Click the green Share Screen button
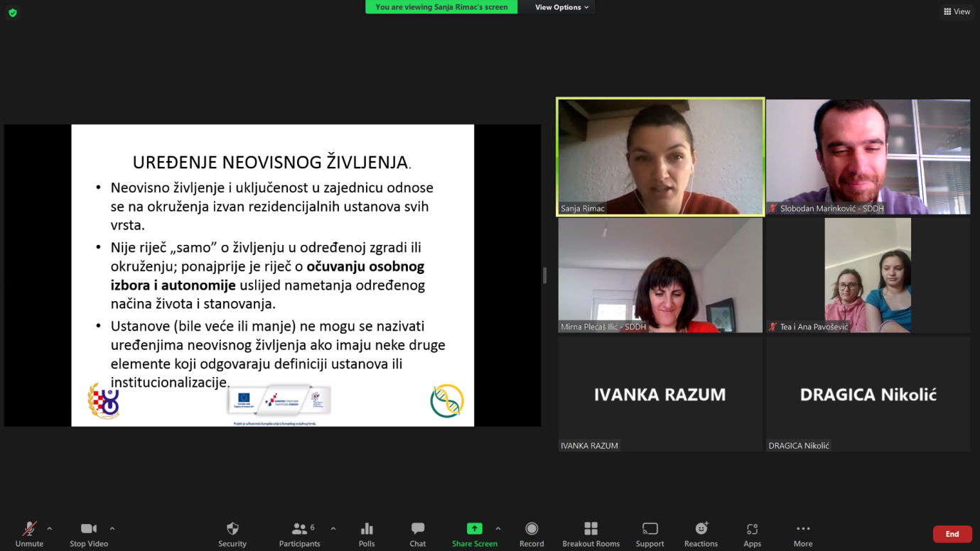 point(474,529)
